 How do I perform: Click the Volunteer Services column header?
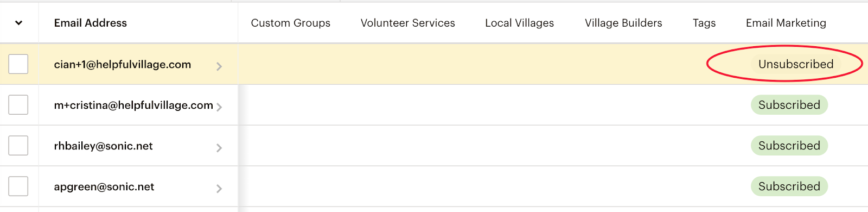point(408,23)
